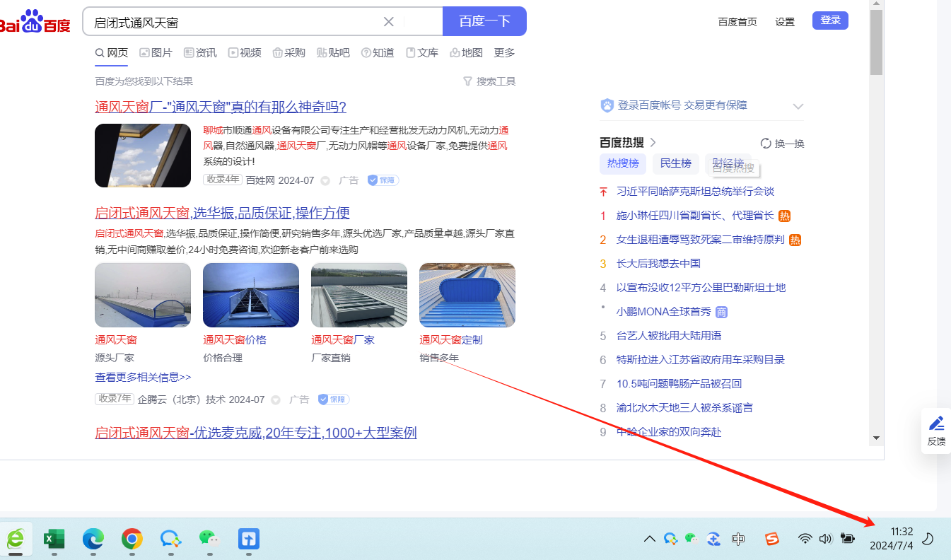Open WeChat from the taskbar
Screen dimensions: 951x560
(x=209, y=539)
